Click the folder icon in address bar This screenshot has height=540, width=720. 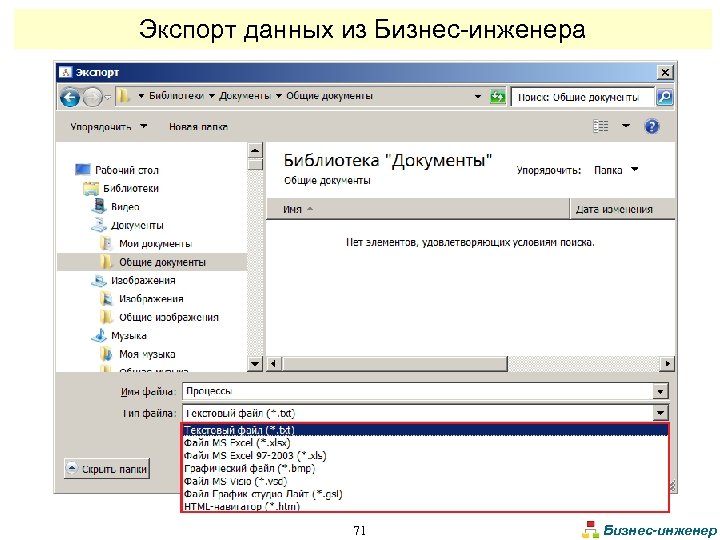[124, 96]
